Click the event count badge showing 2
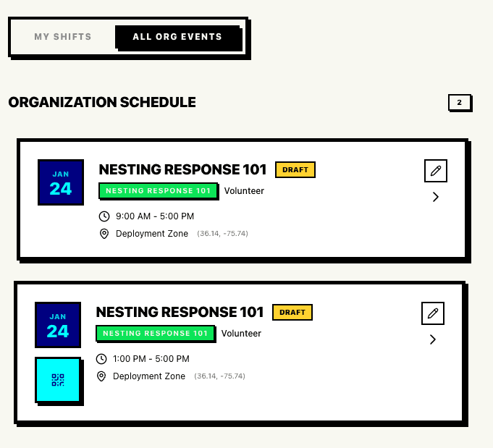The height and width of the screenshot is (448, 493). pyautogui.click(x=459, y=103)
